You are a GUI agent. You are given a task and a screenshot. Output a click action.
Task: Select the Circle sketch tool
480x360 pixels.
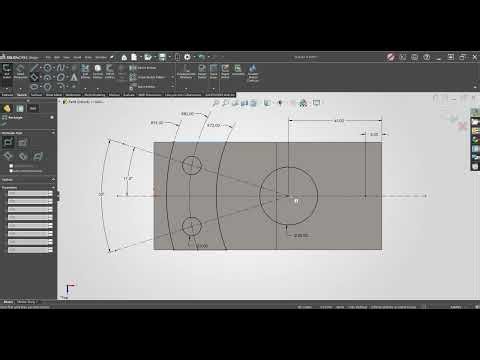pos(47,68)
